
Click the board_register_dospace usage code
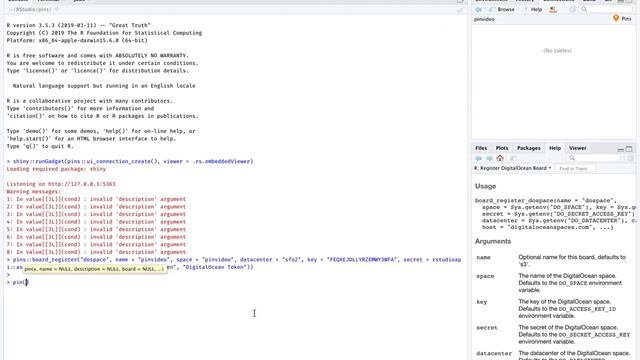(x=556, y=214)
